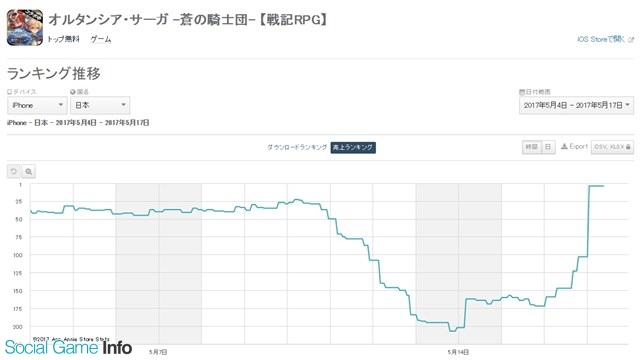Click the lock icon on CSV, XLSX

[x=628, y=147]
